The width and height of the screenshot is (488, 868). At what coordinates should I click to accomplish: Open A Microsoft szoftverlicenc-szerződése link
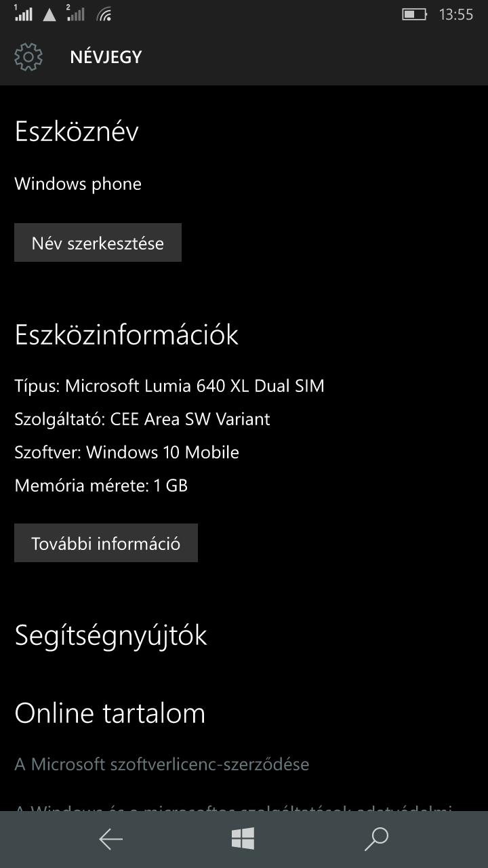coord(162,764)
